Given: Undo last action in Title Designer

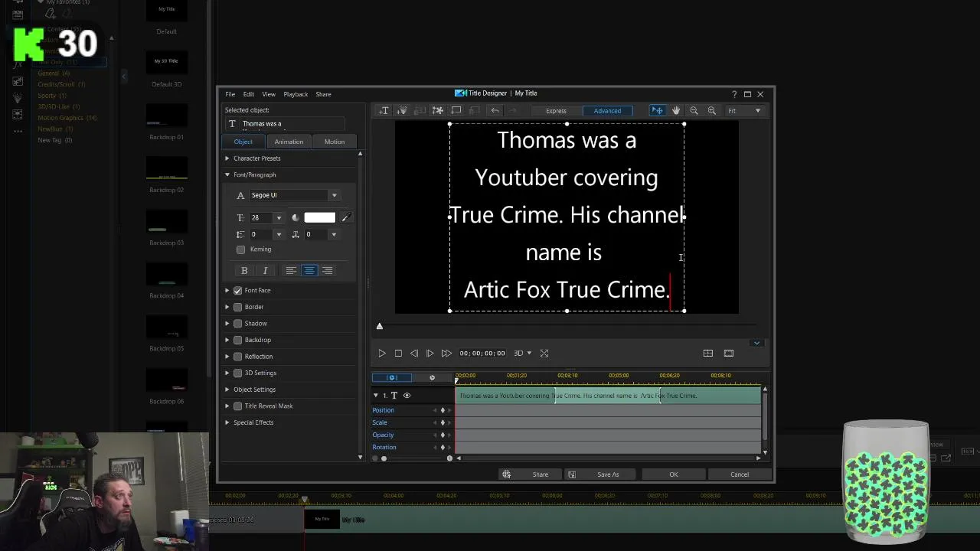Looking at the screenshot, I should pyautogui.click(x=495, y=110).
